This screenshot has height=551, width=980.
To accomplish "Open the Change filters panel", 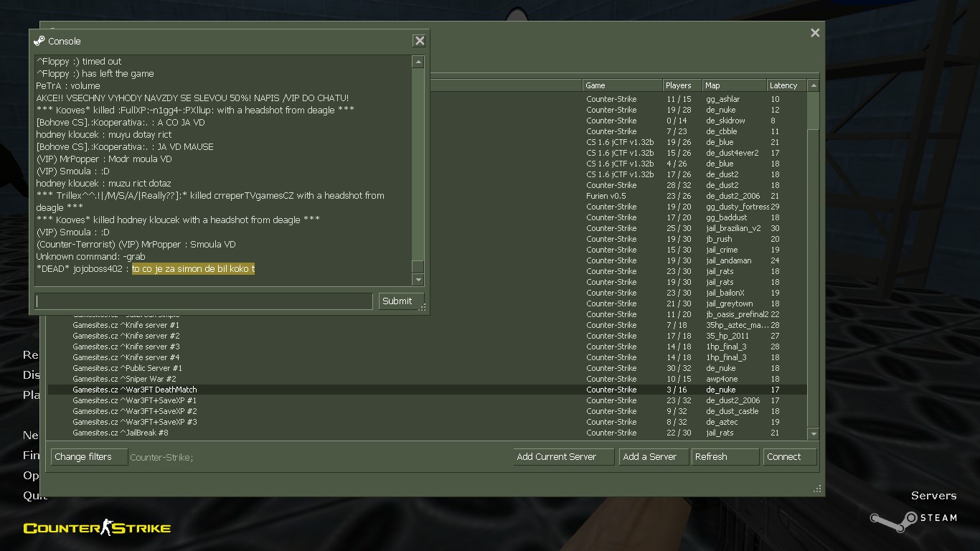I will tap(89, 457).
